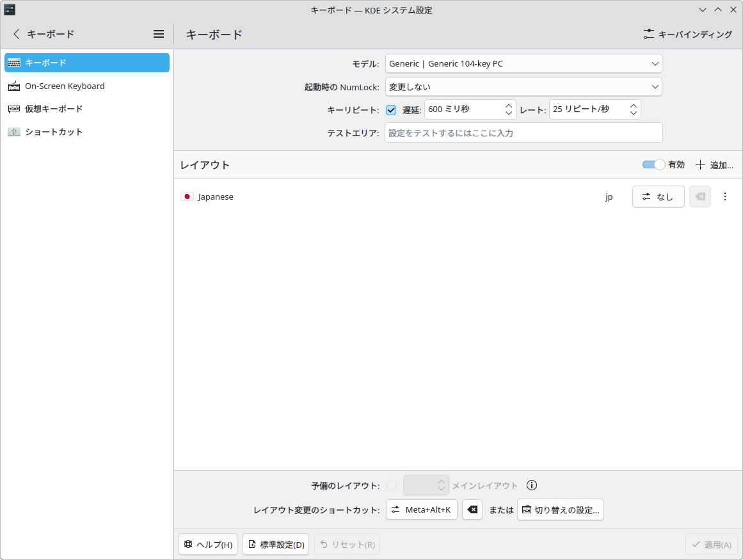The height and width of the screenshot is (560, 743).
Task: Add a new layout with 追加...
Action: (714, 165)
